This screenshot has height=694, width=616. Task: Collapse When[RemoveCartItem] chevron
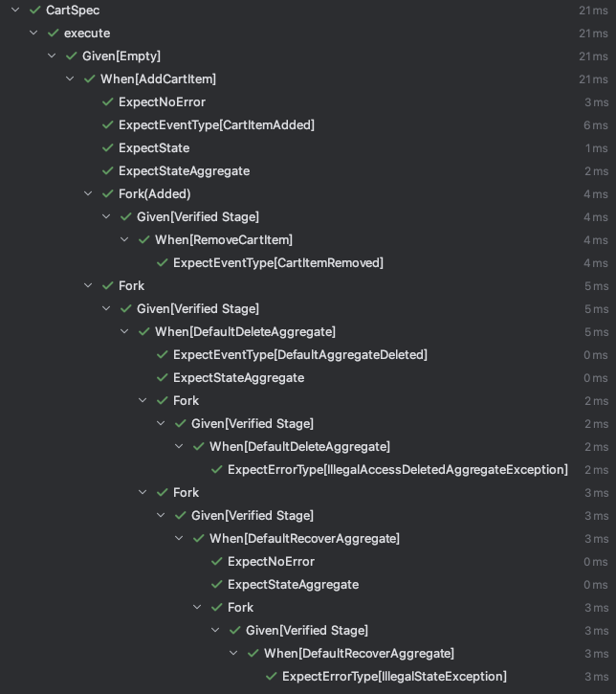click(124, 240)
